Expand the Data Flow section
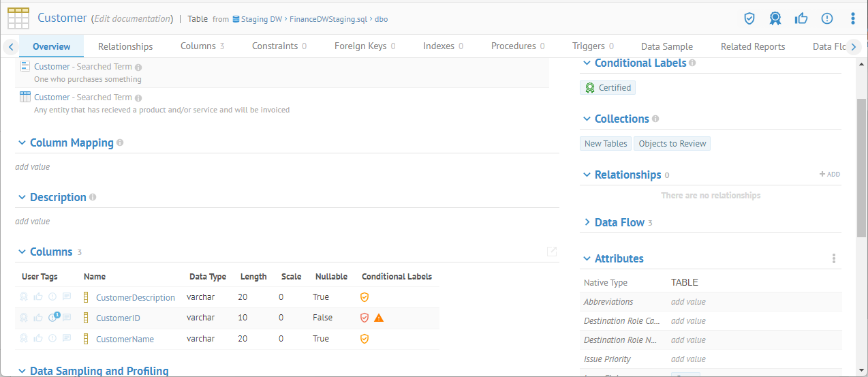 (x=587, y=222)
